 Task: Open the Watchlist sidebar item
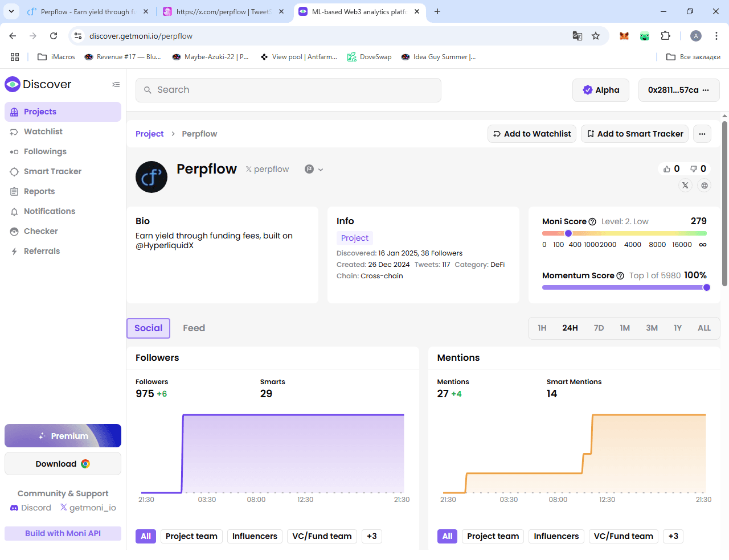point(63,131)
